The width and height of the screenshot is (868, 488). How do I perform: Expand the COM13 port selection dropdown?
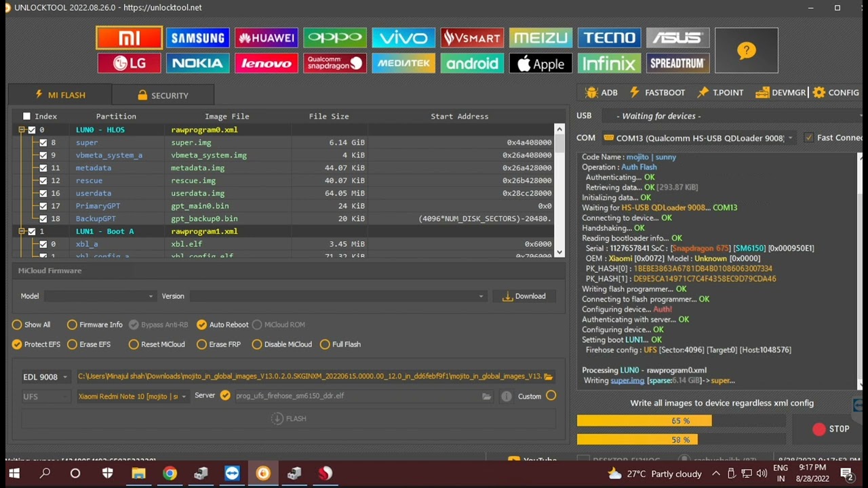tap(698, 138)
